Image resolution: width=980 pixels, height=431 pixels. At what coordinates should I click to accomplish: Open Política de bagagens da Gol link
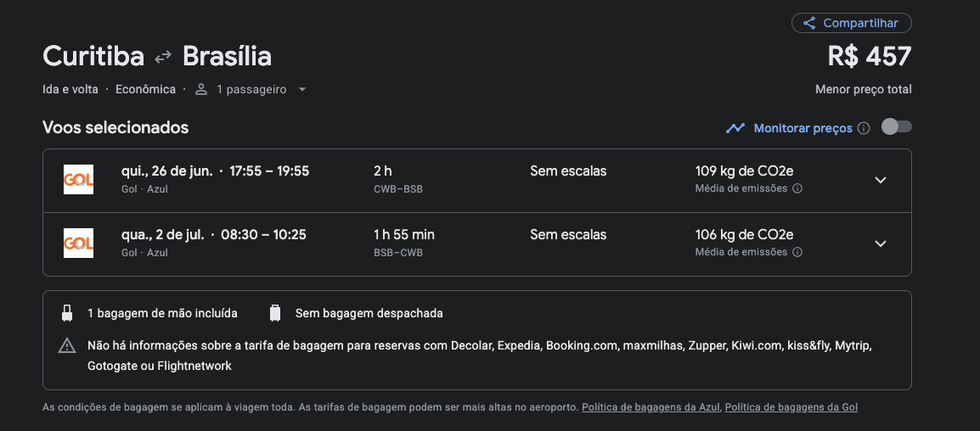pos(791,407)
